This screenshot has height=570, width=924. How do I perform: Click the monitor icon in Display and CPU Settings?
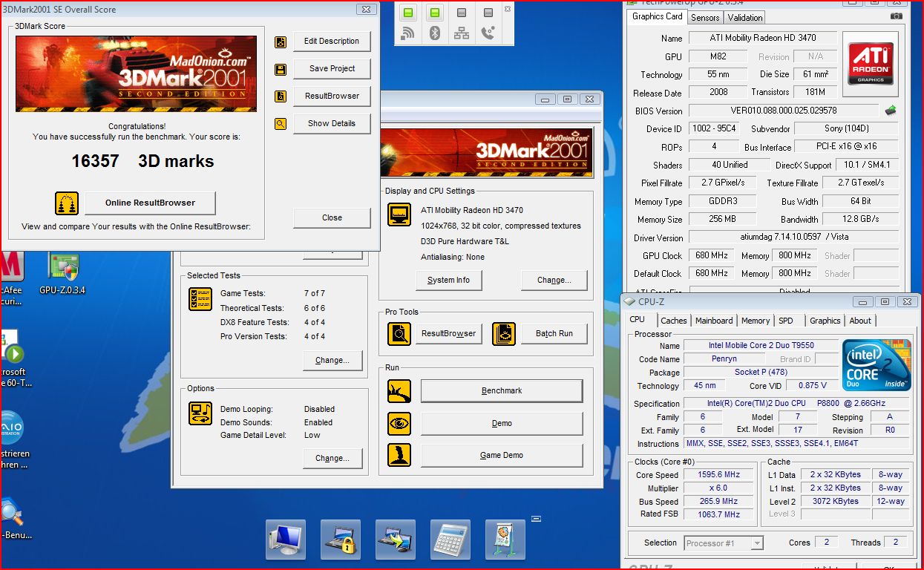(x=399, y=214)
